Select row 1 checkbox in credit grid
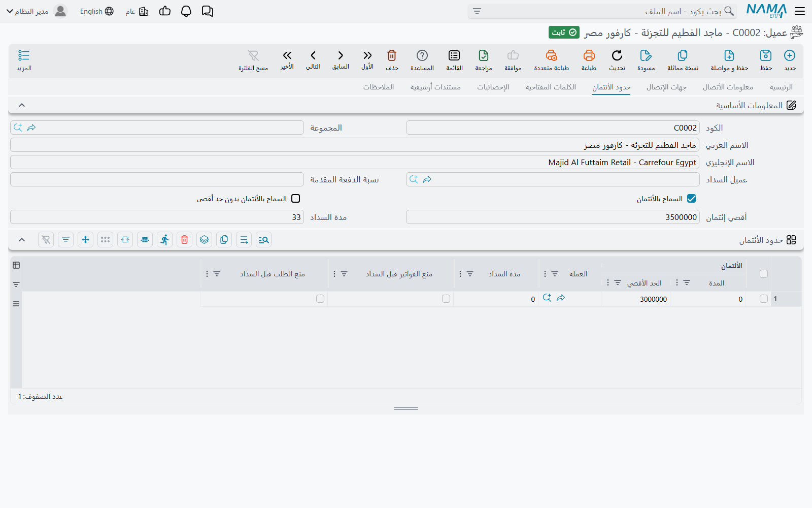 click(x=764, y=299)
